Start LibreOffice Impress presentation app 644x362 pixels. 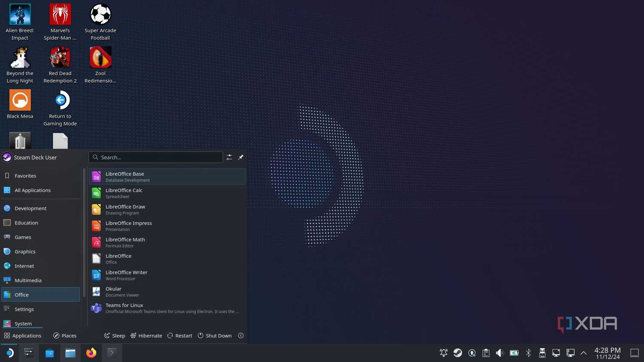tap(167, 226)
